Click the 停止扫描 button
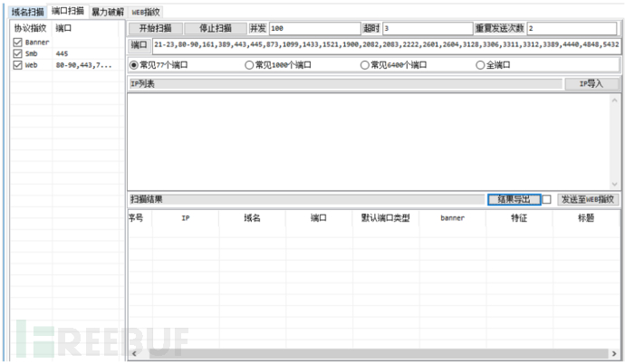 click(216, 28)
